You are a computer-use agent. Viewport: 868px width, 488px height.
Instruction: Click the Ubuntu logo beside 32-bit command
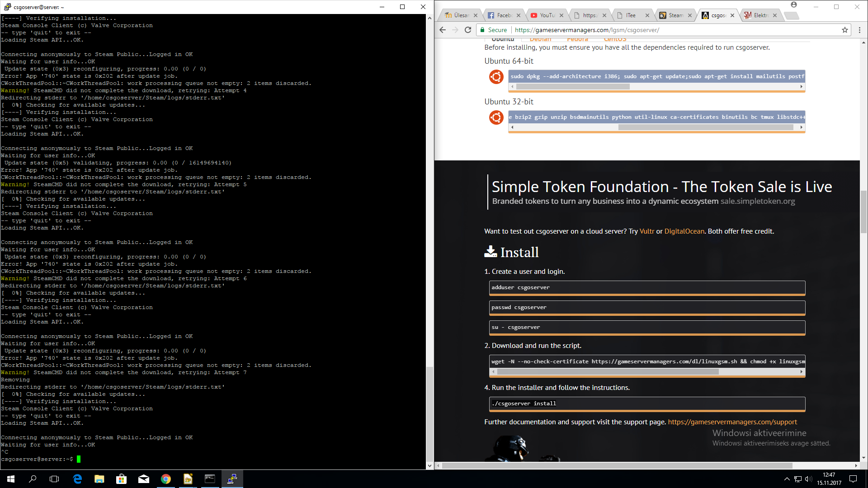pos(496,117)
